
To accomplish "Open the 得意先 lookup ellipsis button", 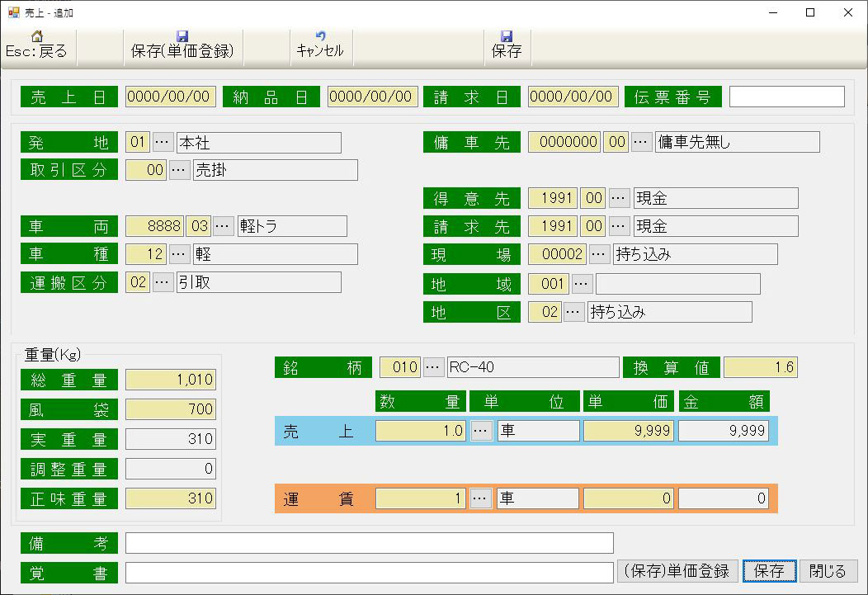I will 620,198.
